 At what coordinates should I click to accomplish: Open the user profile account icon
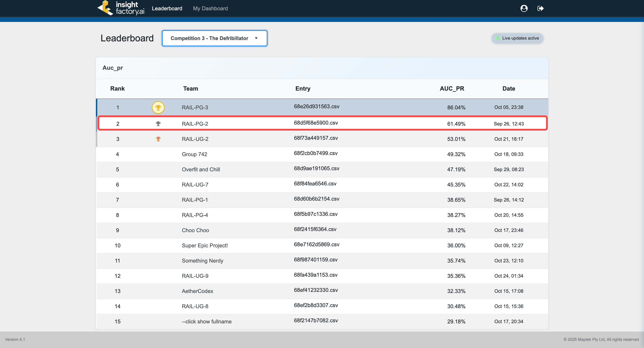click(524, 8)
